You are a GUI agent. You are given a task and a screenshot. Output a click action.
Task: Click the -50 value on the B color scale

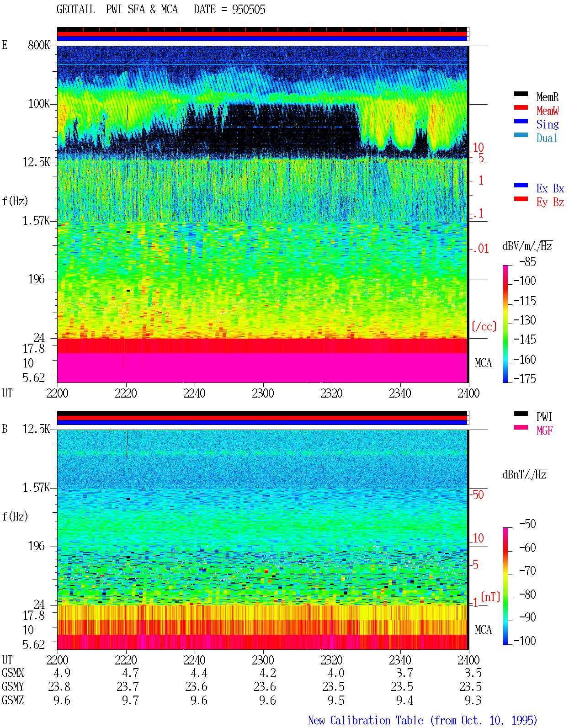point(527,524)
